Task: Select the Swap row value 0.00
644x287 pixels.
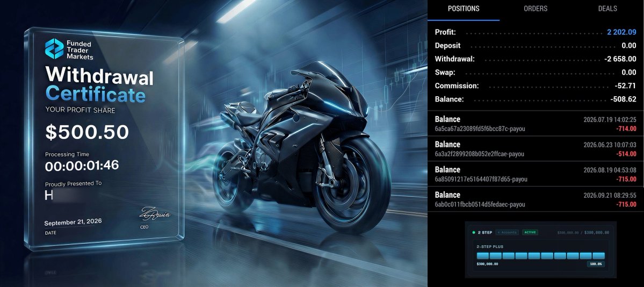Action: tap(629, 73)
